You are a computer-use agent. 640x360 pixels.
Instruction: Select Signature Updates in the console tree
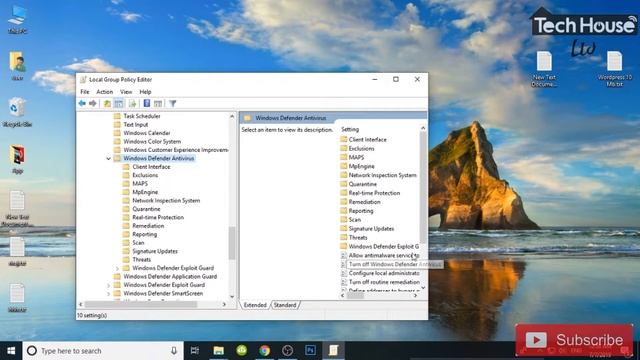pyautogui.click(x=155, y=251)
